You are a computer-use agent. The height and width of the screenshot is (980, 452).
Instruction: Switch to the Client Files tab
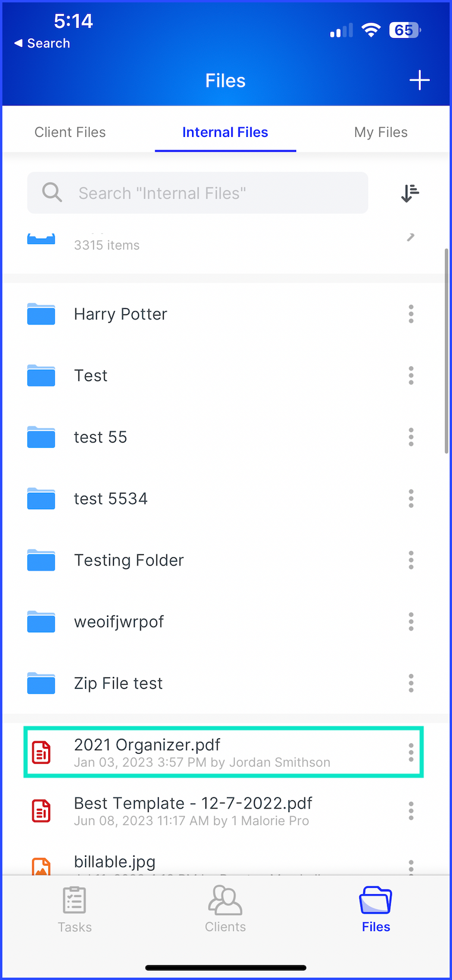(70, 132)
